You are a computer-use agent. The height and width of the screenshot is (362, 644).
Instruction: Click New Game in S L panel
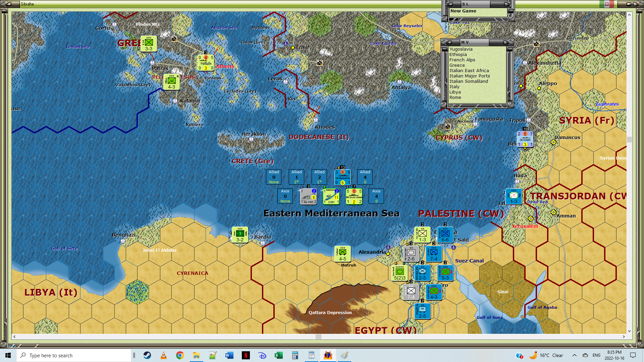pyautogui.click(x=463, y=11)
